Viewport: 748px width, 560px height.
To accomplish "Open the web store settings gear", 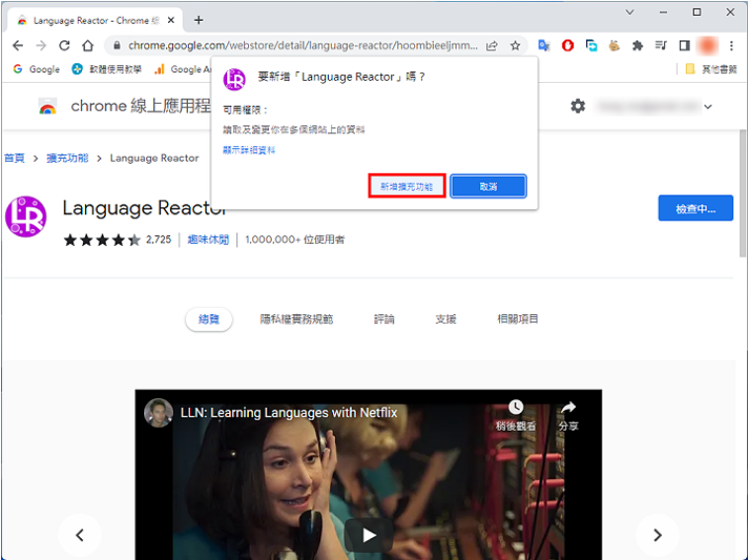I will [578, 106].
